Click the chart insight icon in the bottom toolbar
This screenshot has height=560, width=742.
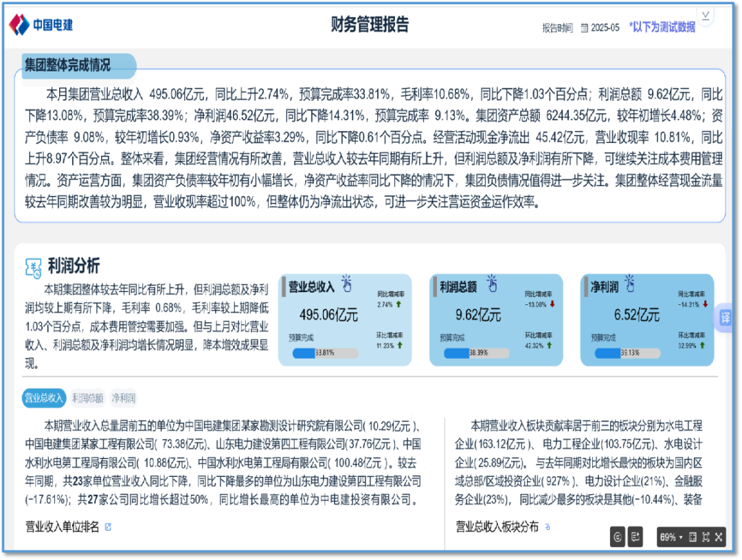pyautogui.click(x=617, y=537)
